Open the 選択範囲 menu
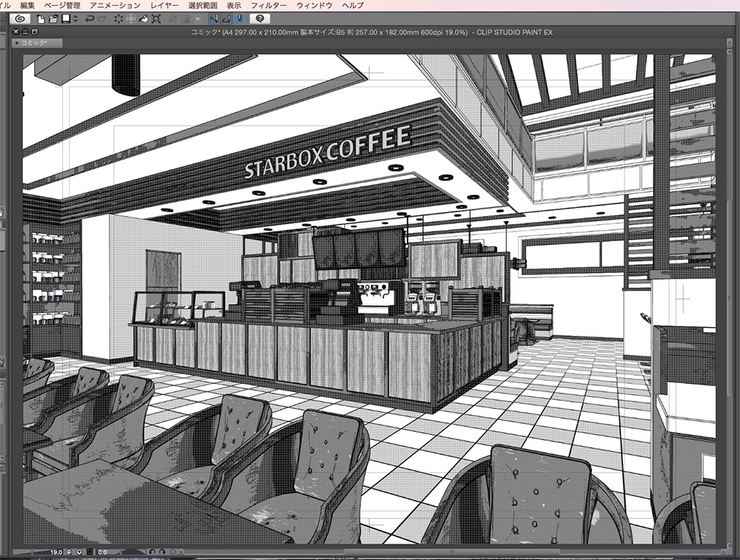740x560 pixels. click(203, 5)
